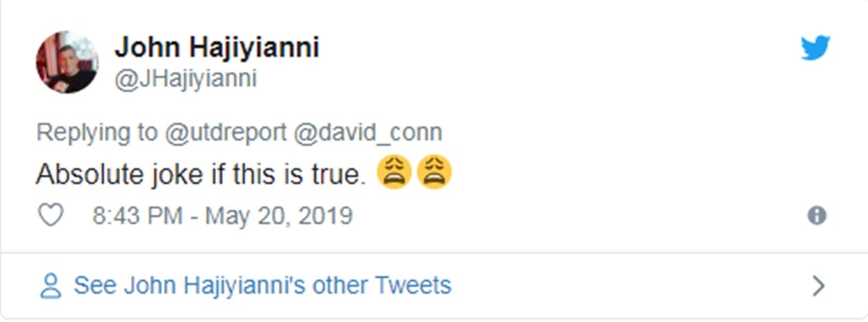Viewport: 868px width, 322px height.
Task: Visit the @david_conn mention
Action: (x=368, y=132)
